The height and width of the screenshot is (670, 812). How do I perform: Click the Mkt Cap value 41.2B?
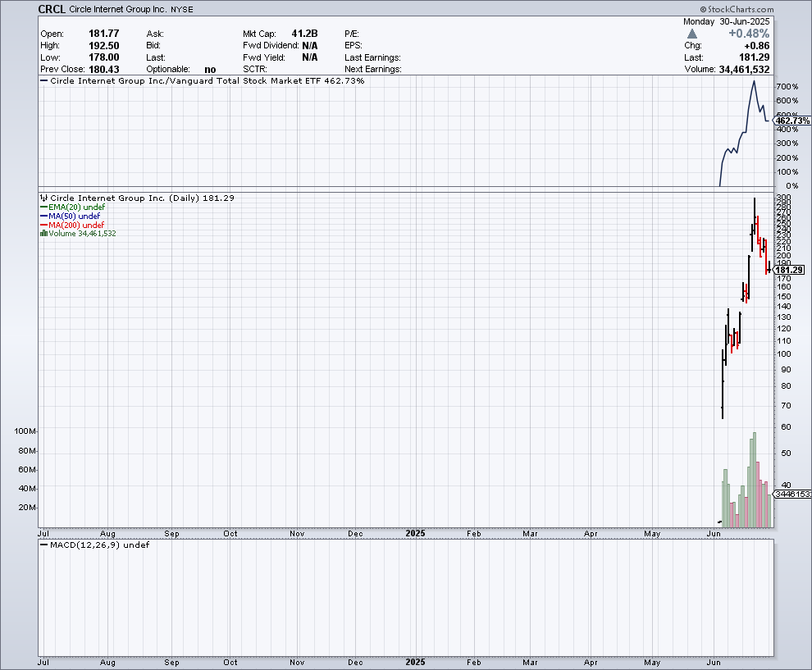coord(304,34)
